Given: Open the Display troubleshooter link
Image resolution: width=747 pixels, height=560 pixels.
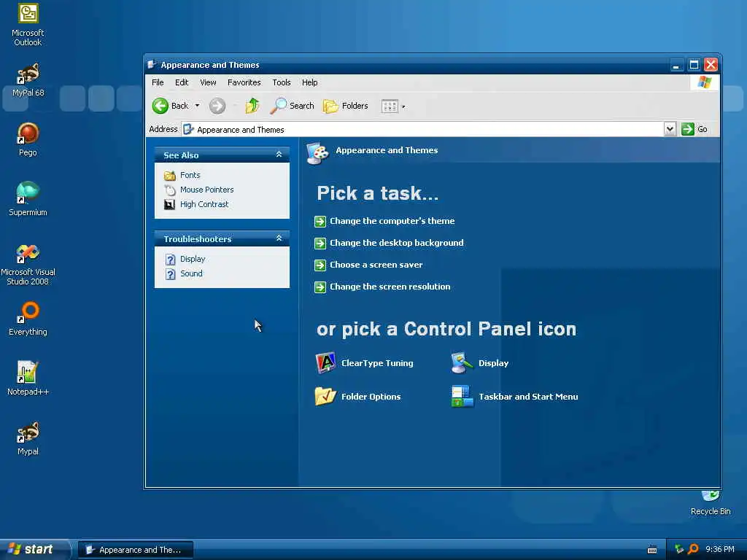Looking at the screenshot, I should click(x=193, y=259).
